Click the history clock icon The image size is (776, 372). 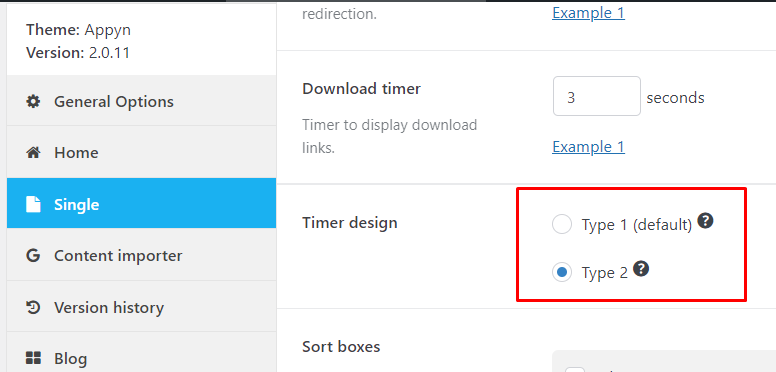[33, 308]
